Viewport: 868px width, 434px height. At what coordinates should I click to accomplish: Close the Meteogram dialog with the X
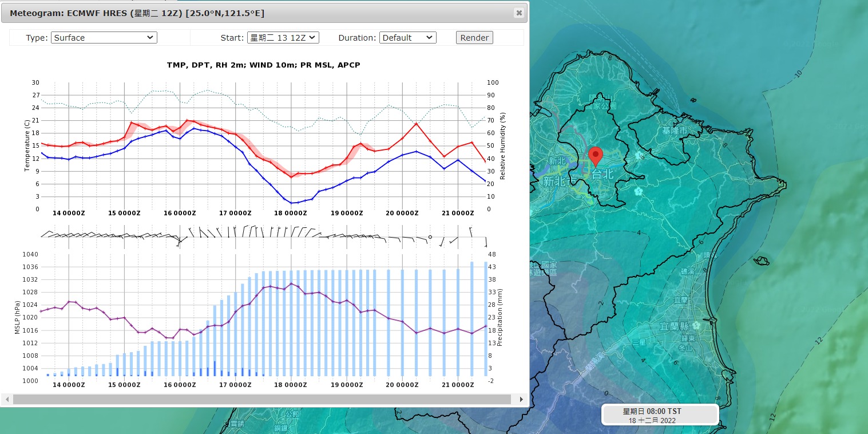(x=519, y=13)
